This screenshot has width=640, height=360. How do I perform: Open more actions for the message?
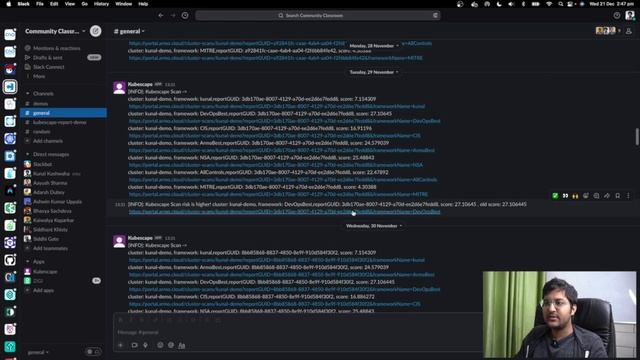pos(628,196)
